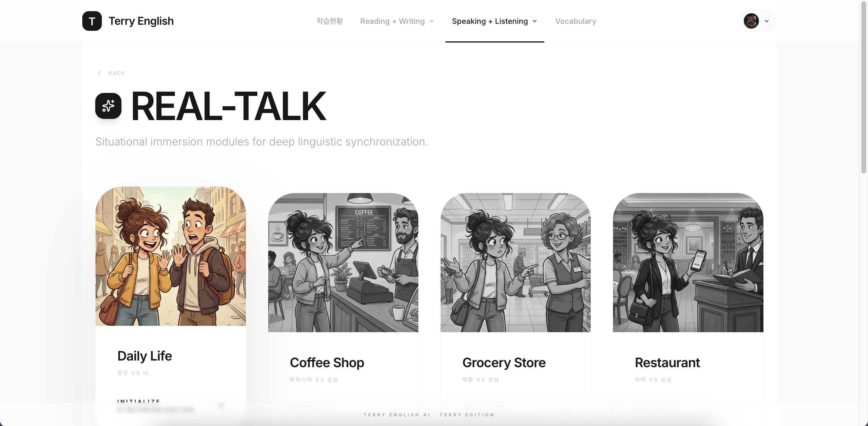This screenshot has height=426, width=868.
Task: Open the 학습현황 menu item
Action: point(329,21)
